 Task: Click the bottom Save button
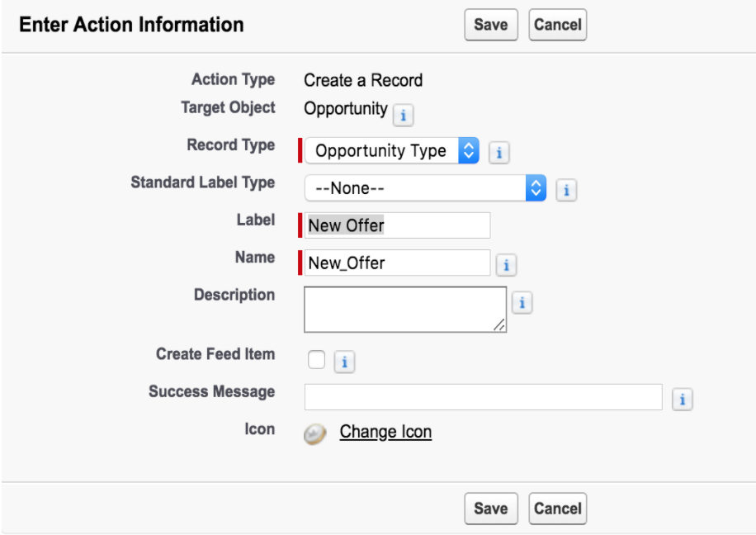491,509
